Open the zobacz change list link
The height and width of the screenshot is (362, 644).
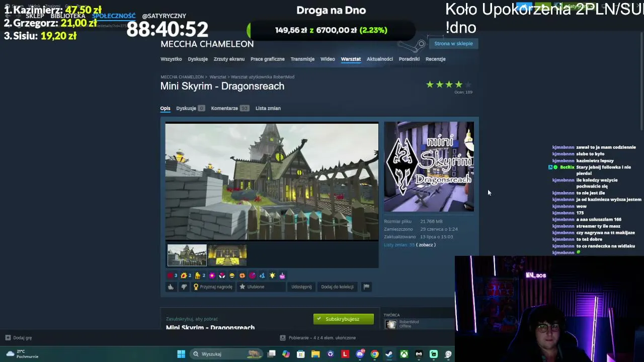point(426,245)
